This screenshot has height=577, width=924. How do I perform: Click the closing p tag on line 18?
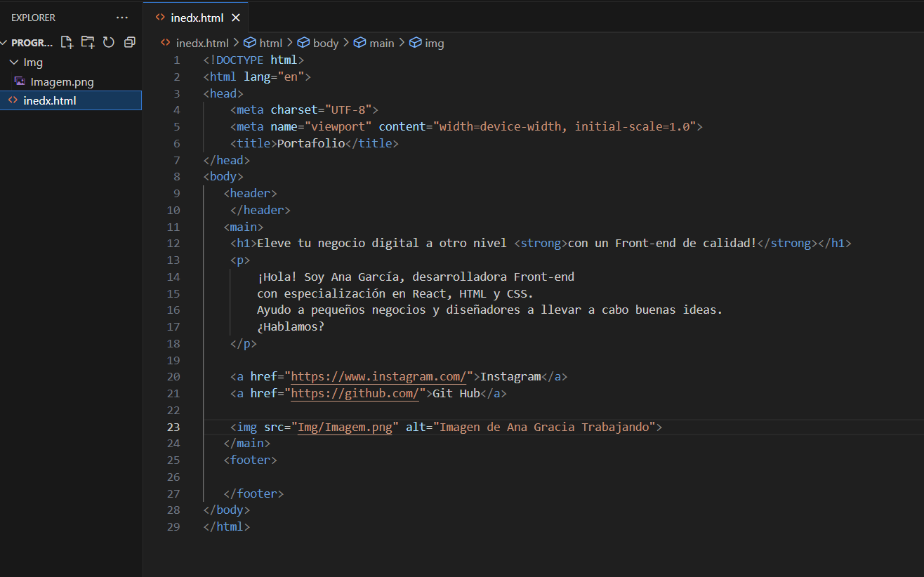click(x=243, y=344)
